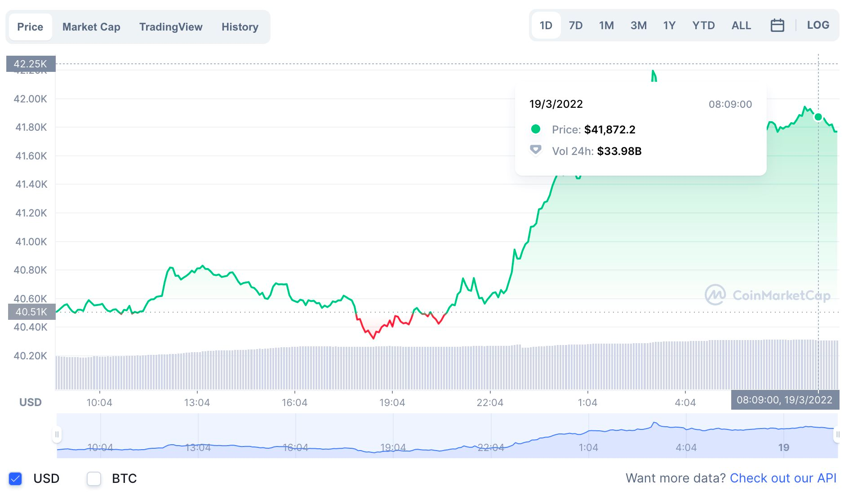Grab the right handle of range navigator

click(x=837, y=434)
